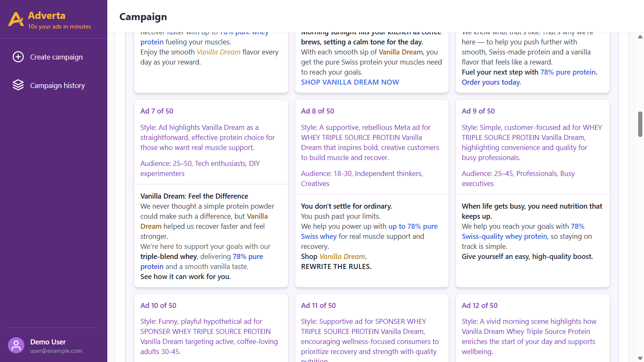The height and width of the screenshot is (362, 644).
Task: Click the Demo User name in sidebar
Action: tap(48, 342)
